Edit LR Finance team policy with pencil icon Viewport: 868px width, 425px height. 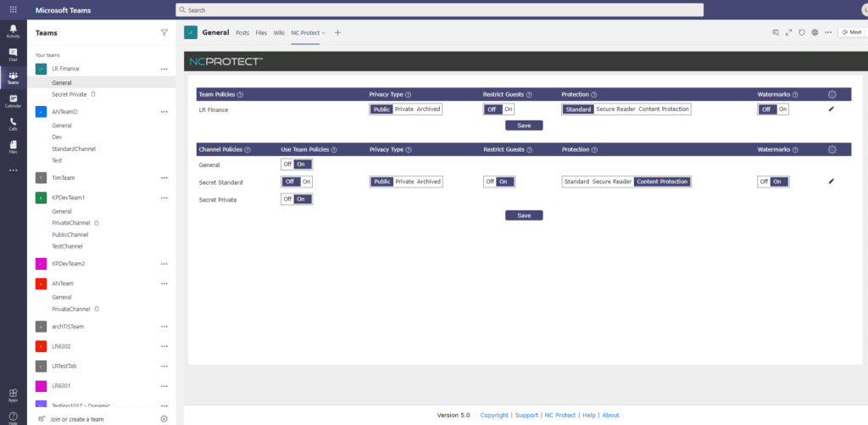(x=831, y=109)
